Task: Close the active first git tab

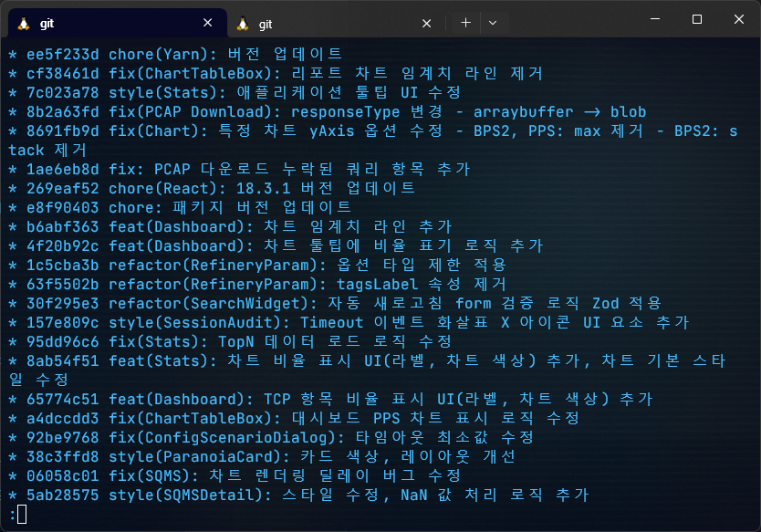Action: [x=208, y=23]
